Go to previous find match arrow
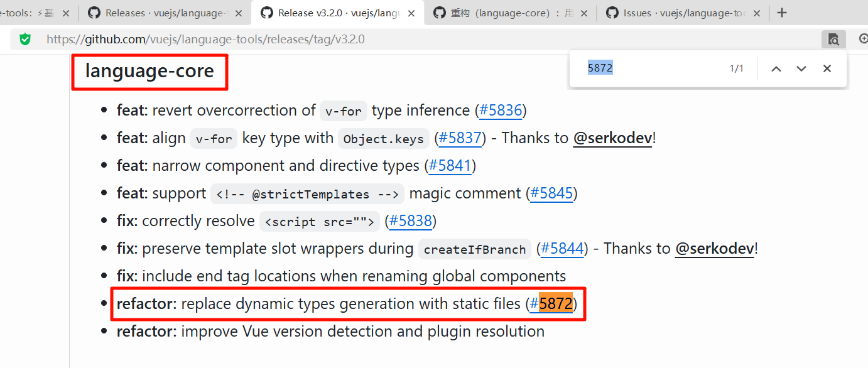Image resolution: width=868 pixels, height=368 pixels. pyautogui.click(x=776, y=68)
